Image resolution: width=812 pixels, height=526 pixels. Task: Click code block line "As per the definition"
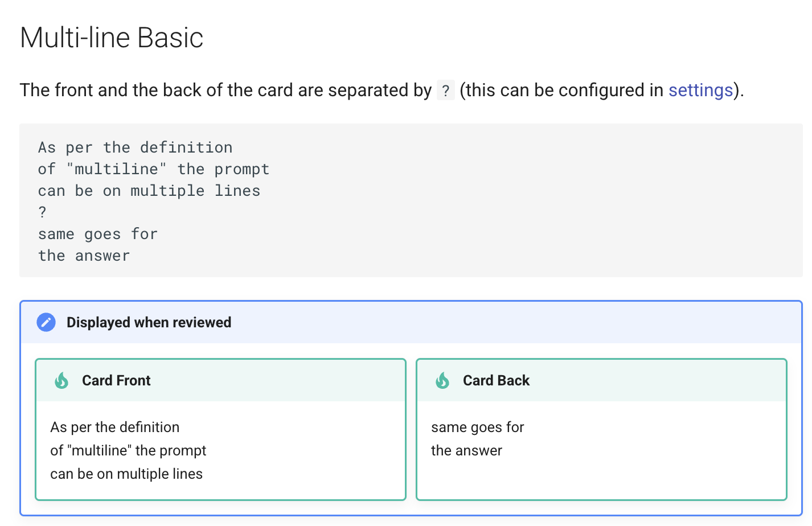[x=135, y=147]
